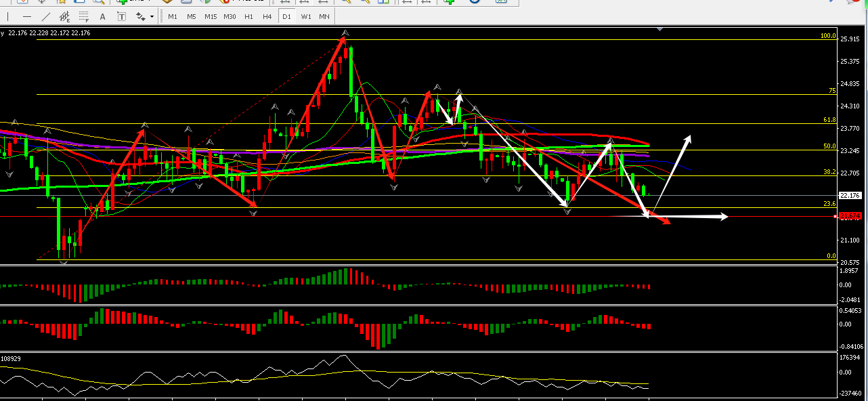Select the vertical line drawing tool
The width and height of the screenshot is (868, 401).
[9, 16]
